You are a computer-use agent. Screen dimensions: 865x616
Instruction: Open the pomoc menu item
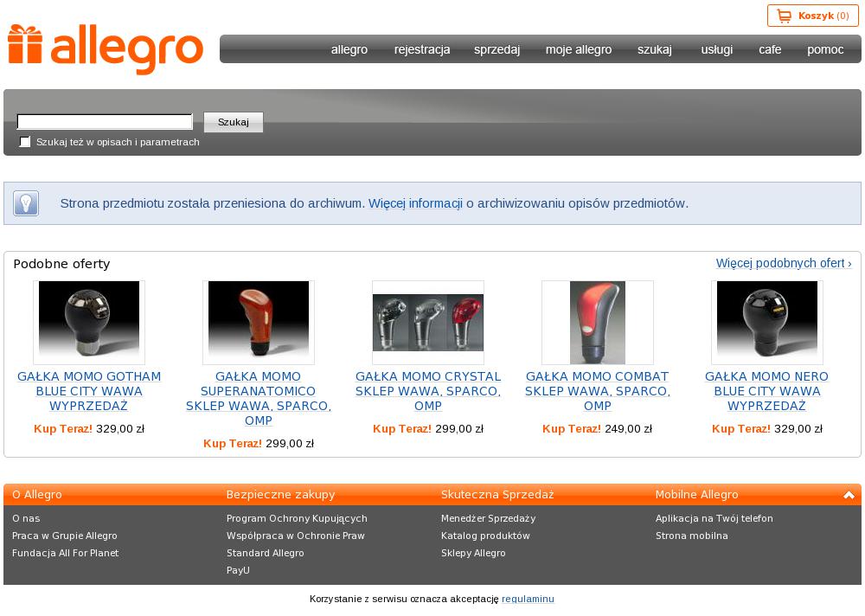click(x=825, y=49)
